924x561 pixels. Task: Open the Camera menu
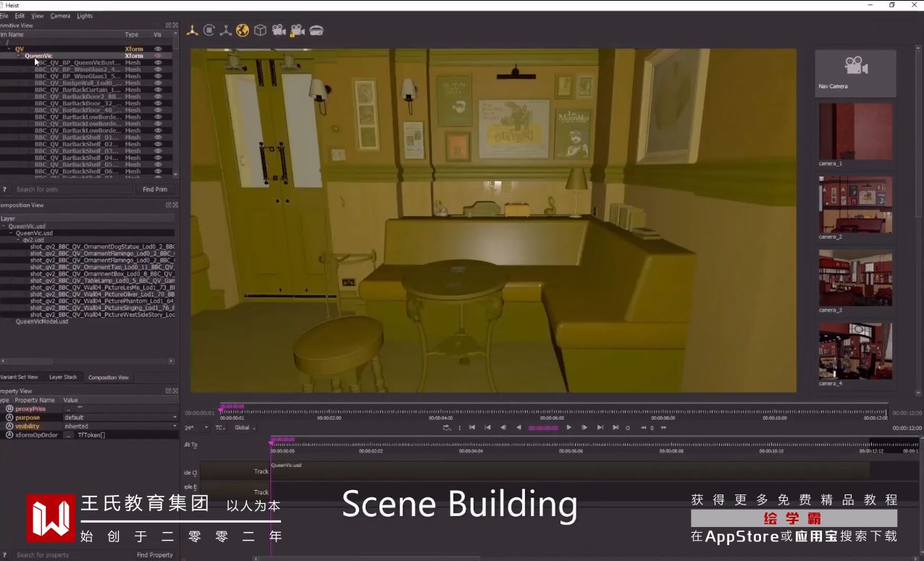coord(60,15)
